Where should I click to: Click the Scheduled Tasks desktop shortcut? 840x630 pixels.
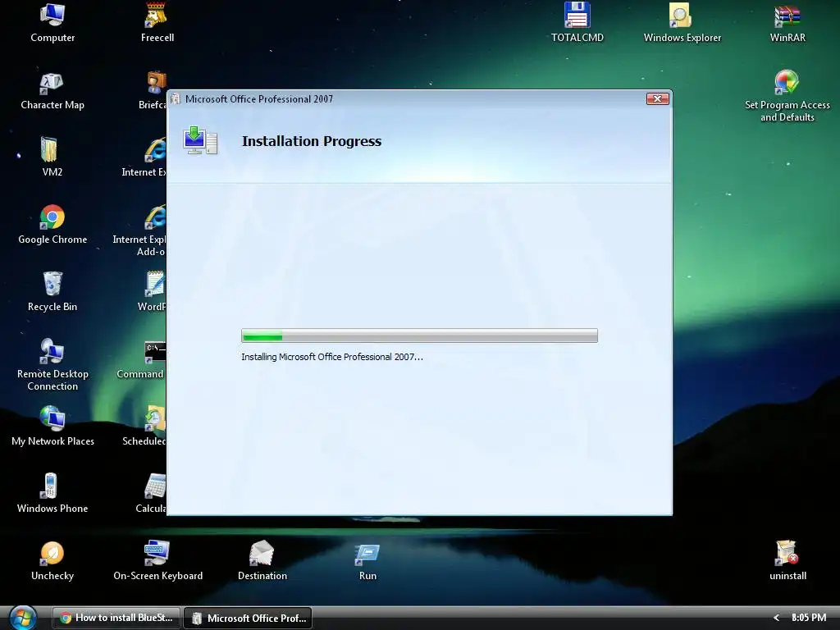(x=144, y=427)
